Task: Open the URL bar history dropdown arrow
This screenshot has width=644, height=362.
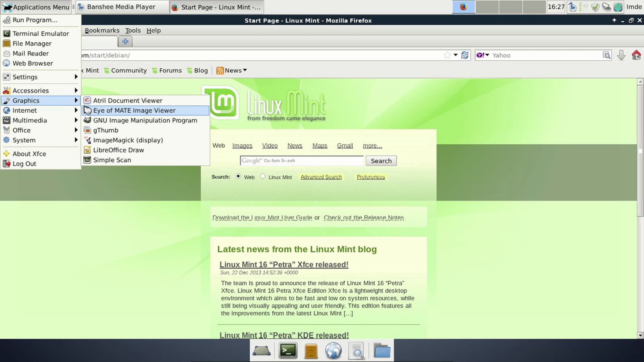Action: [x=455, y=55]
